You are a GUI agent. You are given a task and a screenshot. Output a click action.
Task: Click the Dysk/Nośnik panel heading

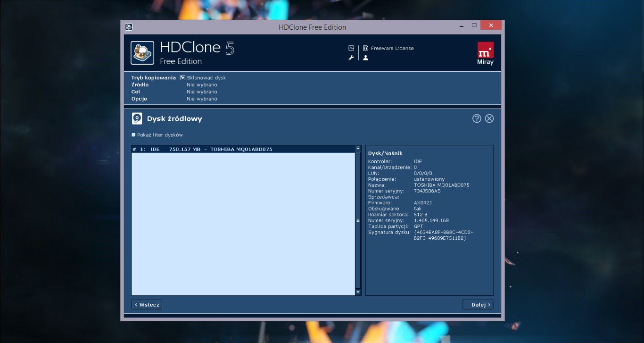pos(385,153)
